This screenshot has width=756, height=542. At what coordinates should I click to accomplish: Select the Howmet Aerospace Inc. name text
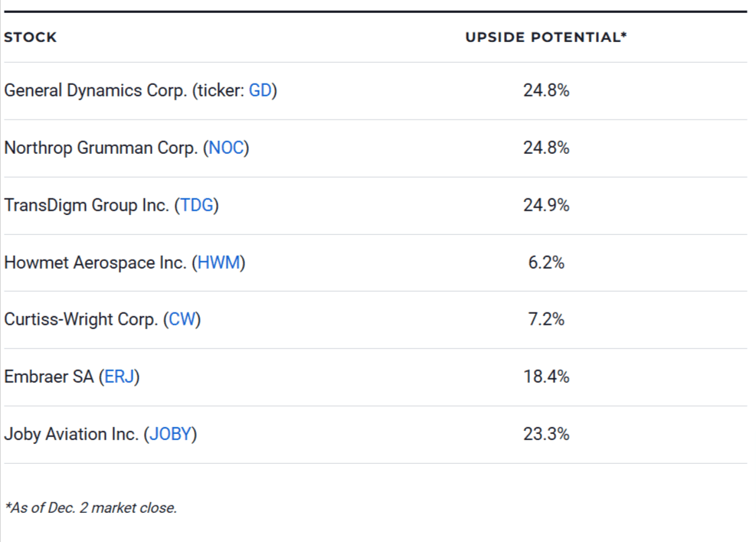[95, 263]
